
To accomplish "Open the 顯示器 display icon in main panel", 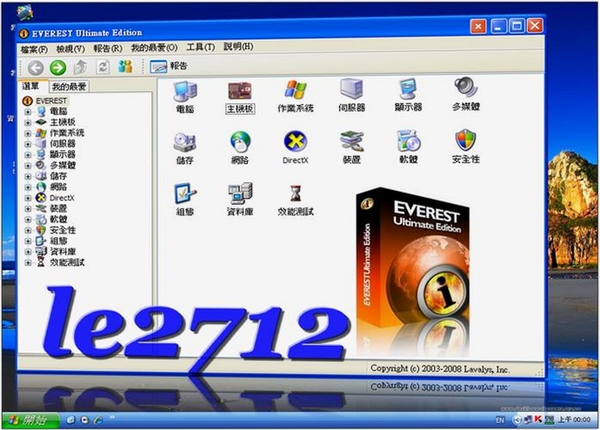I will (408, 95).
